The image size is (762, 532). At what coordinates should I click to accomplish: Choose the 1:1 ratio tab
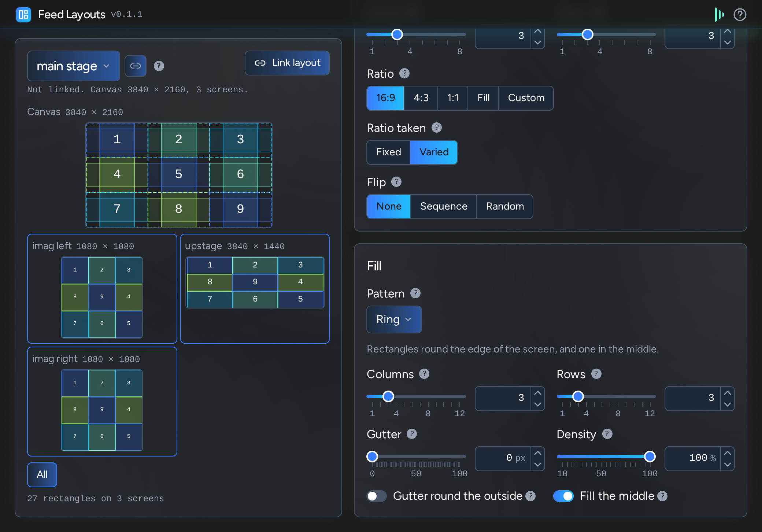453,98
